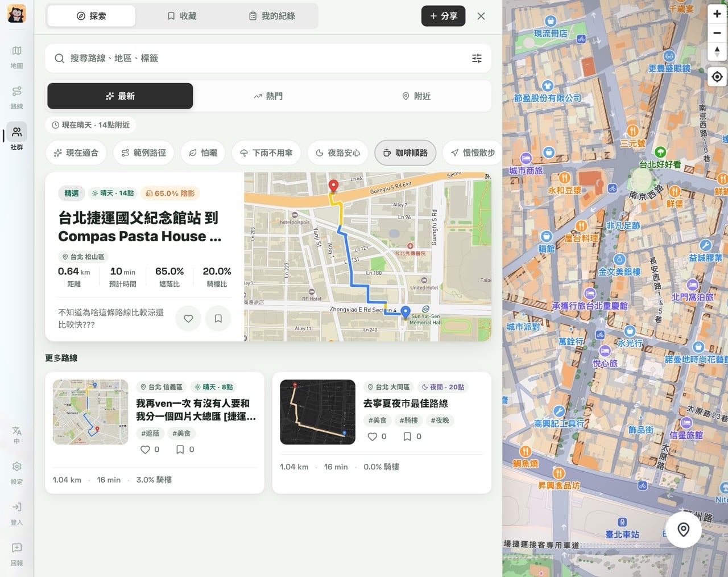The width and height of the screenshot is (728, 577).
Task: Toggle the 怕曬 filter chip
Action: click(x=202, y=153)
